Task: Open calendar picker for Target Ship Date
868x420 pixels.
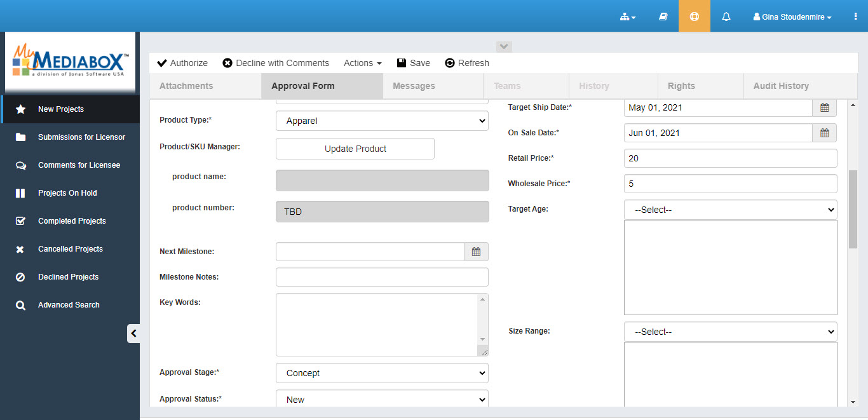Action: 824,107
